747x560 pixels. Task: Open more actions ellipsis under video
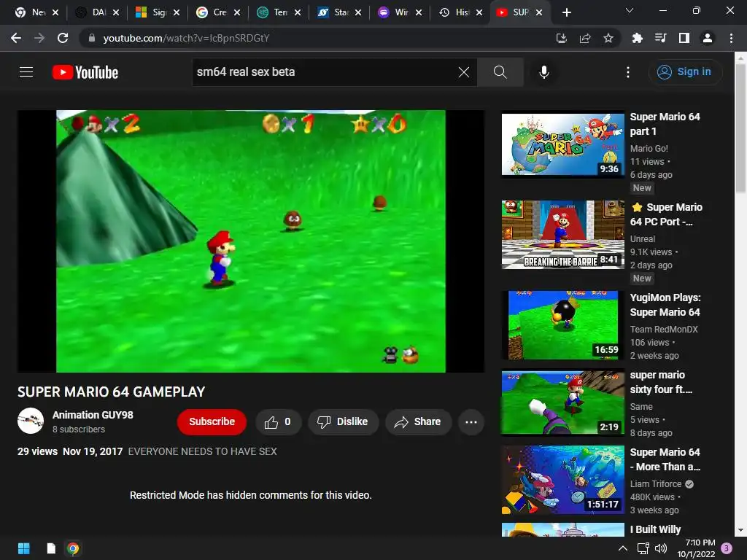pos(471,422)
